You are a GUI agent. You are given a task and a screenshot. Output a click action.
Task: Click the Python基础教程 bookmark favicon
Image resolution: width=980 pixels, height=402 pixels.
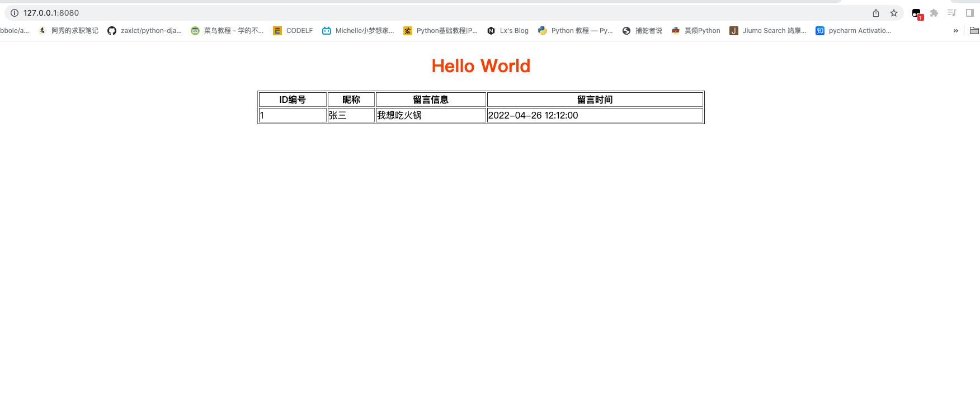(408, 31)
